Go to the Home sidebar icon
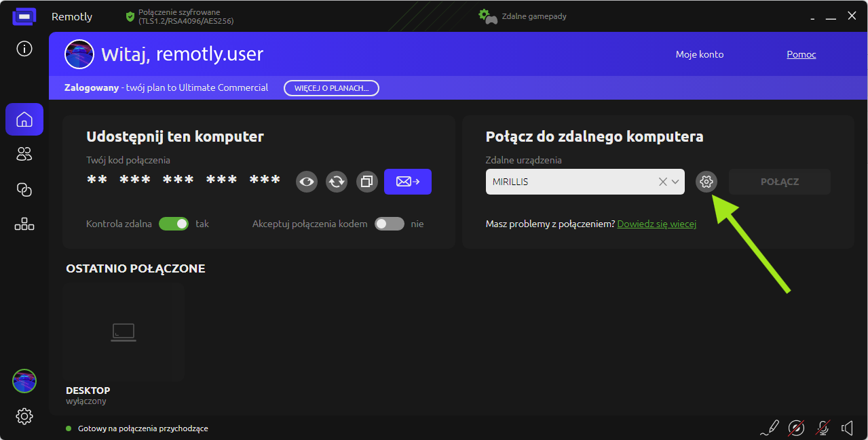The image size is (868, 440). [x=24, y=119]
